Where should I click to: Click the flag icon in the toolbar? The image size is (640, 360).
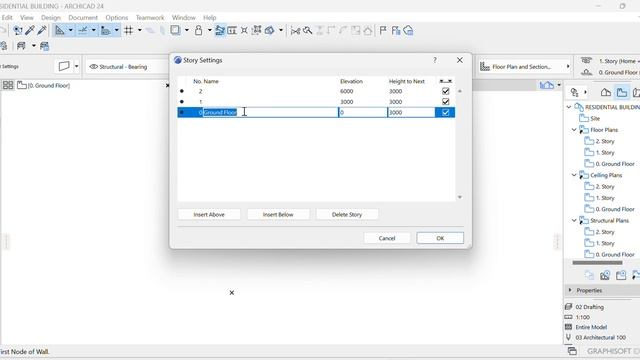click(x=383, y=30)
